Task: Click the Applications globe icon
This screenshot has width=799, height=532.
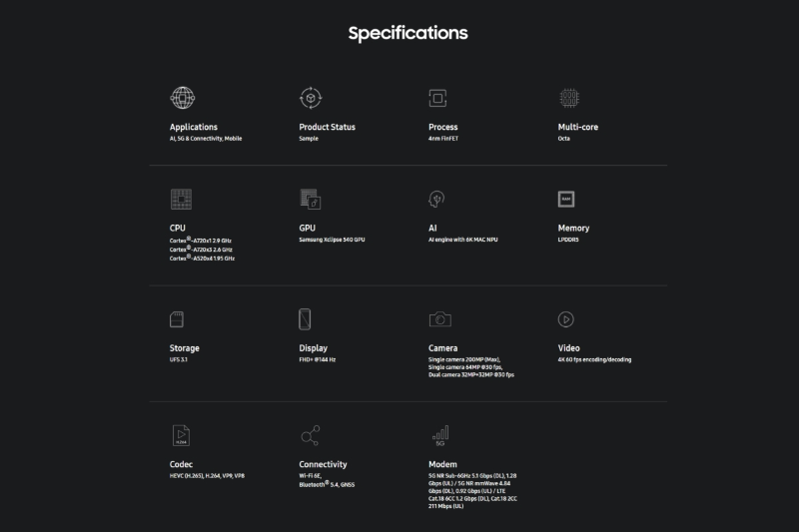Action: pyautogui.click(x=183, y=98)
